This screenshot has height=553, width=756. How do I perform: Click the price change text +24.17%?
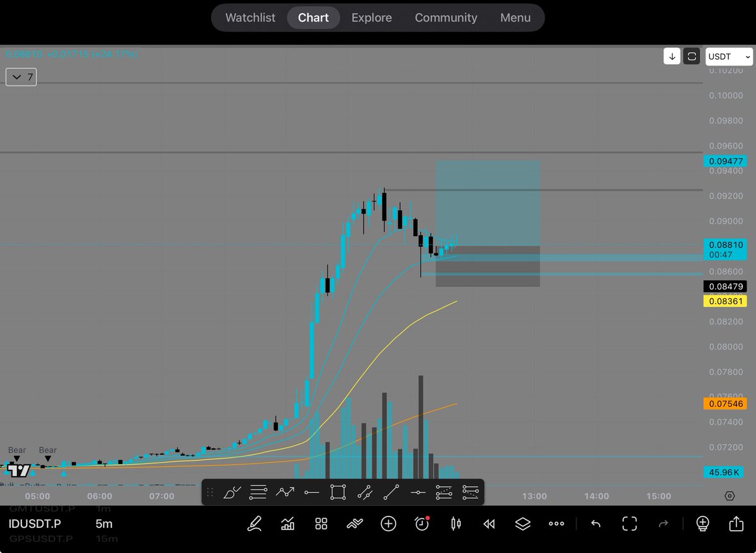pos(115,55)
